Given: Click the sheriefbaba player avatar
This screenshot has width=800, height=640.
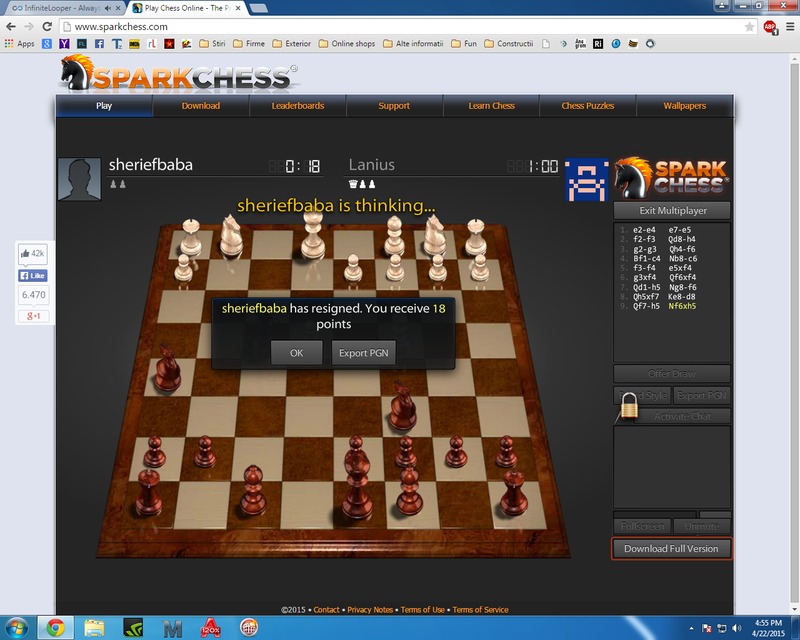Looking at the screenshot, I should (79, 179).
